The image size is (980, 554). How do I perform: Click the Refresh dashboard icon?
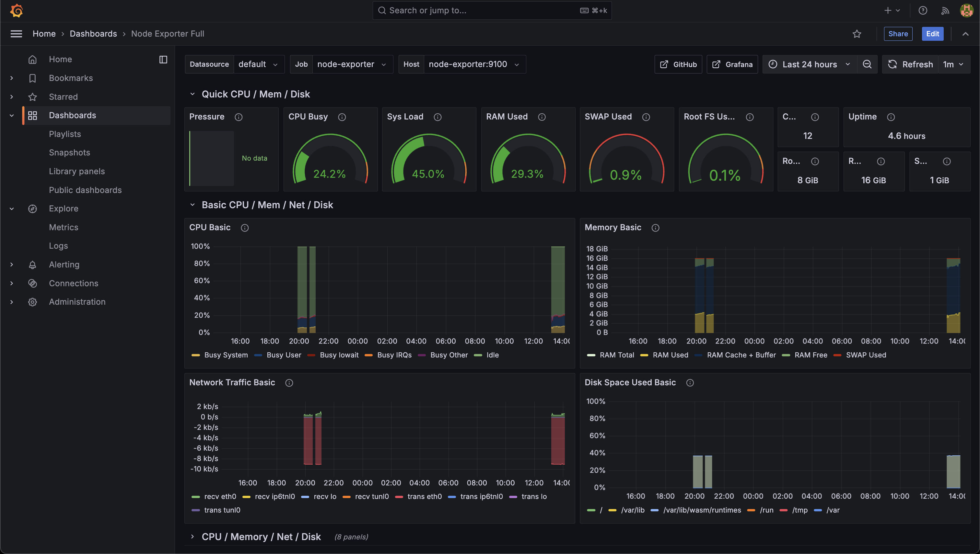(x=892, y=64)
